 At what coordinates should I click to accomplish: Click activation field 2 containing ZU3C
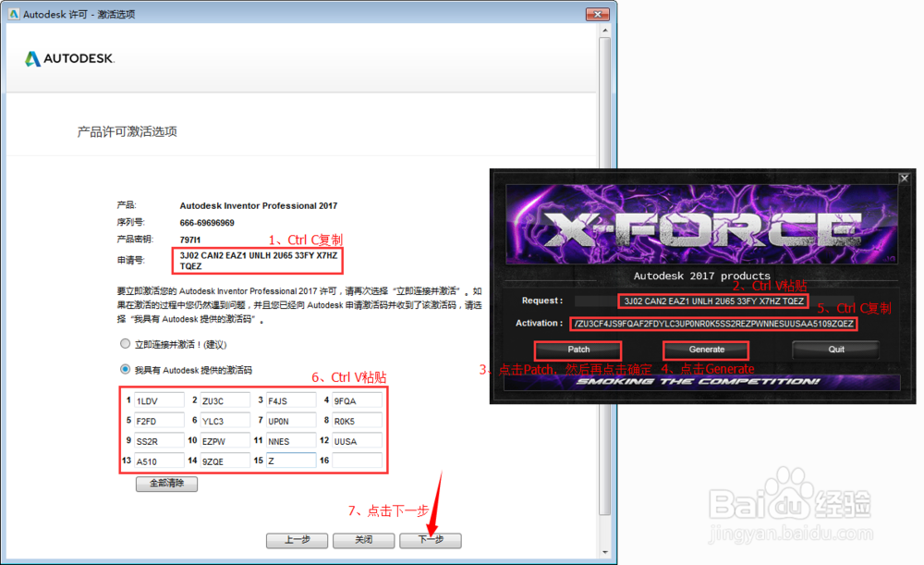tap(225, 400)
